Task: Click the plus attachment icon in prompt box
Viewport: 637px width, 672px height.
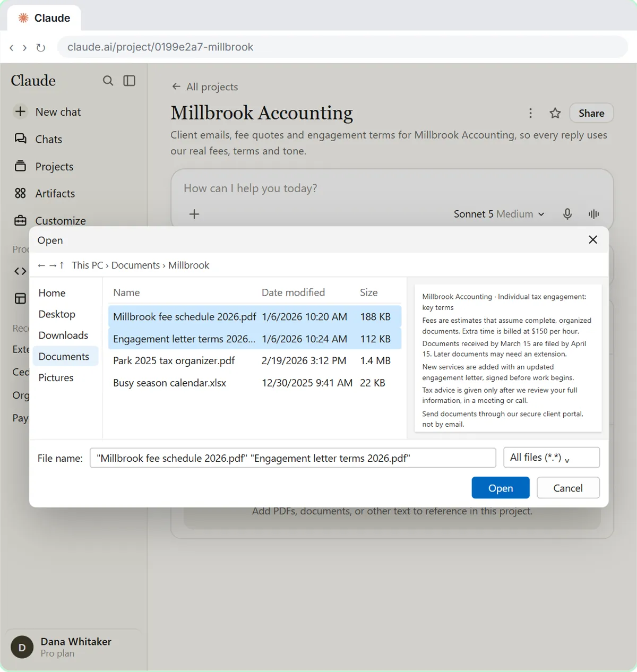Action: pyautogui.click(x=194, y=214)
